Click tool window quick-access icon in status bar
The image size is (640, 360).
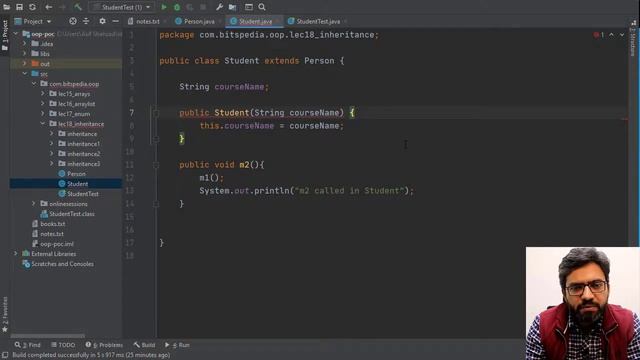(5, 355)
